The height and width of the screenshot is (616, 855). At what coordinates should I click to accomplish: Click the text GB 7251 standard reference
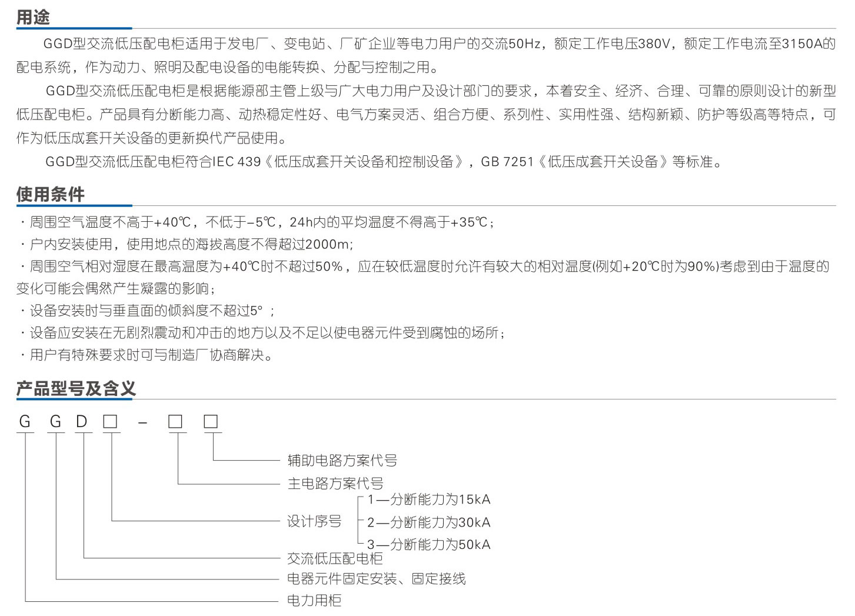click(x=507, y=161)
